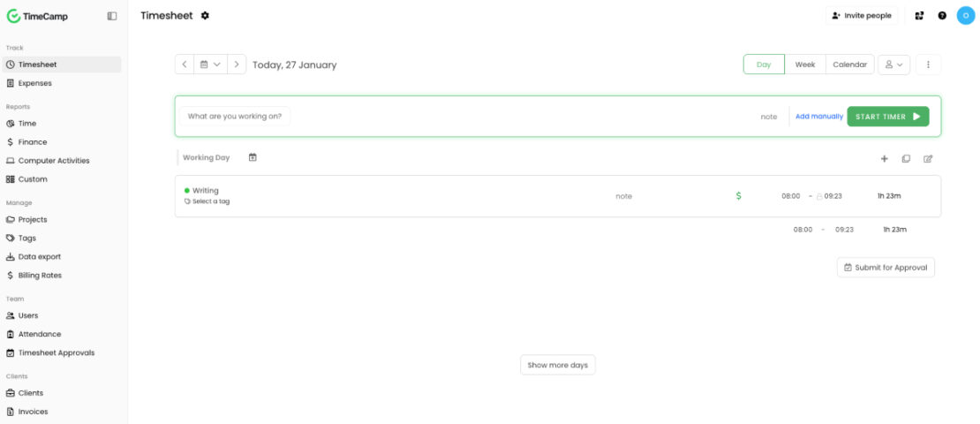Click the Start Timer button
The image size is (980, 424).
[x=887, y=117]
